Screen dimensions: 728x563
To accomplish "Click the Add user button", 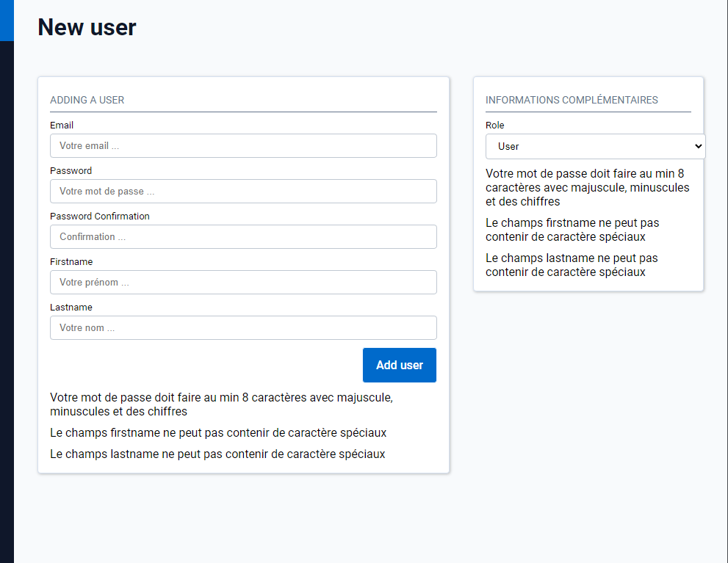I will [399, 365].
